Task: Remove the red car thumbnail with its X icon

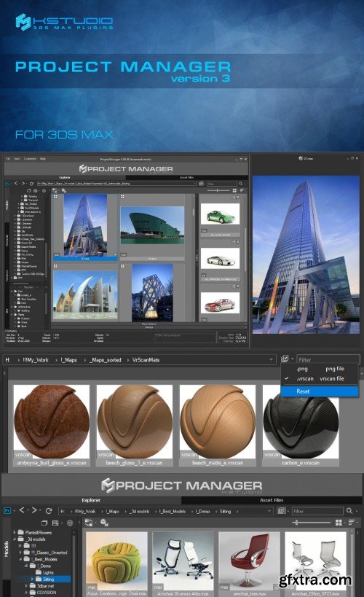Action: 238,286
